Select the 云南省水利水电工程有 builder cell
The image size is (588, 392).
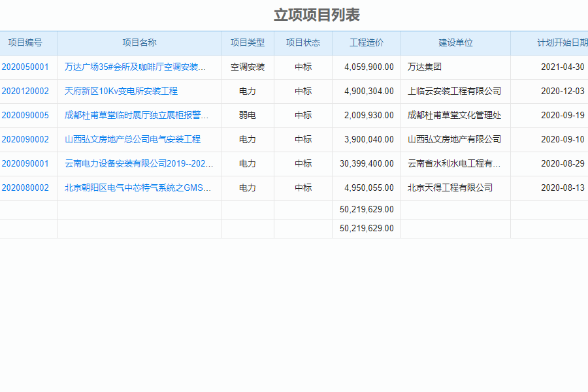454,164
